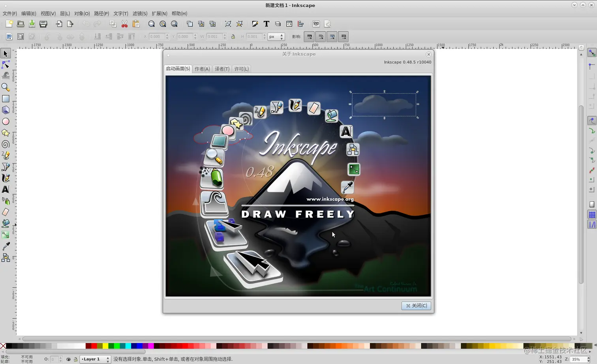Switch to the 作者(A) tab
This screenshot has width=597, height=364.
coord(202,69)
